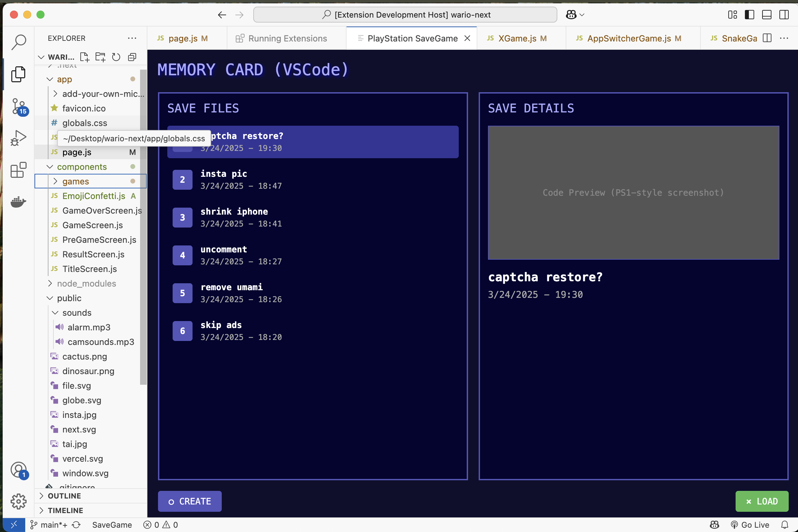Image resolution: width=798 pixels, height=532 pixels.
Task: Open the Search view in activity bar
Action: (18, 42)
